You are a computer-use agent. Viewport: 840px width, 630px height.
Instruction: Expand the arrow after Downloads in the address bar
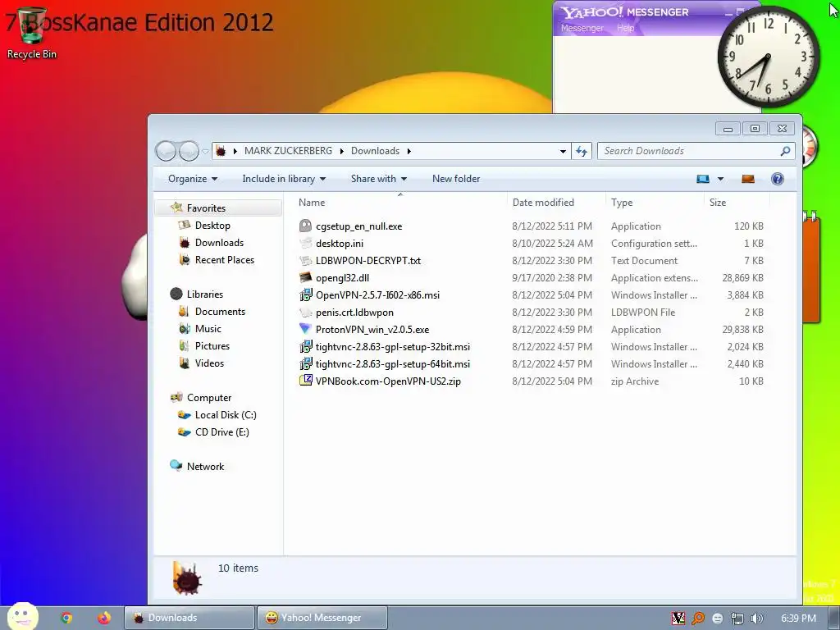coord(409,151)
